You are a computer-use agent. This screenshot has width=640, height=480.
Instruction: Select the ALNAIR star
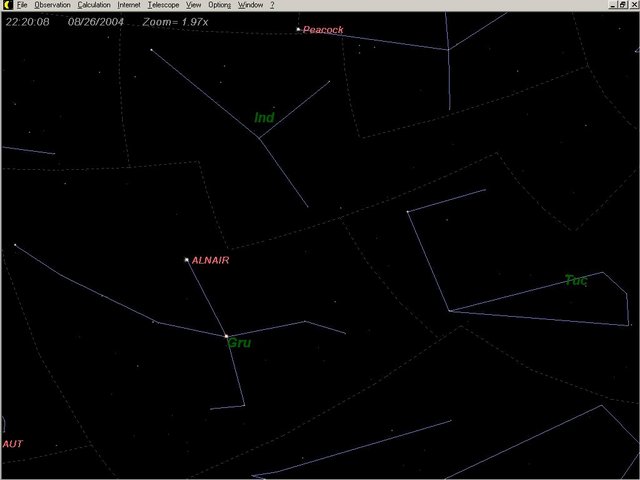pos(187,260)
